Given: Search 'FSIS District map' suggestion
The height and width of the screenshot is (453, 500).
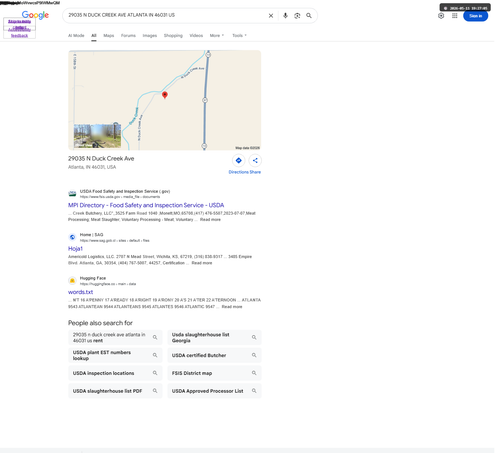Looking at the screenshot, I should 214,373.
